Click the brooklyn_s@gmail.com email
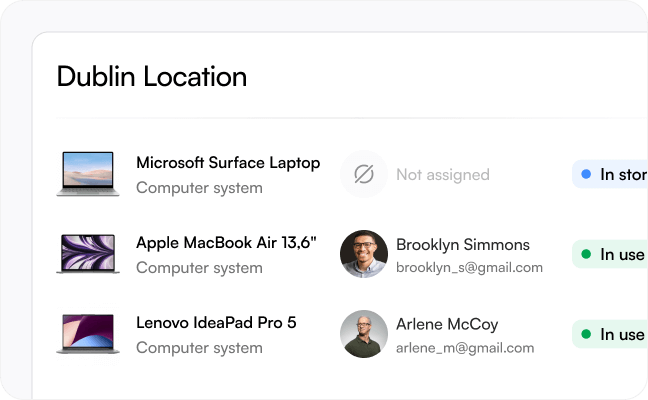Screen dimensions: 648x400 click(469, 268)
